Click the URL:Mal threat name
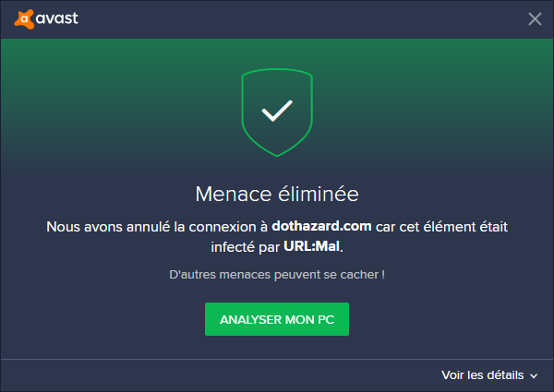Viewport: 554px width, 392px height. pyautogui.click(x=321, y=246)
